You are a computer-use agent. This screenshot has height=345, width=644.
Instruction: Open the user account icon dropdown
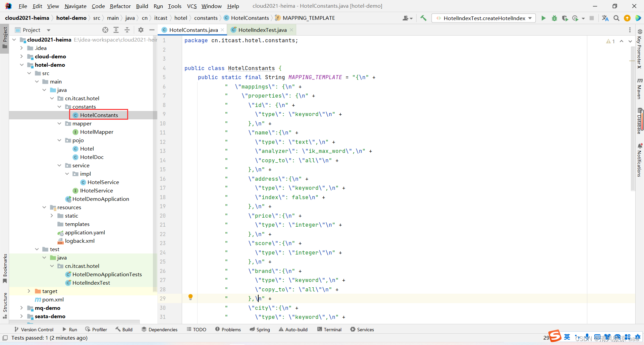[408, 18]
